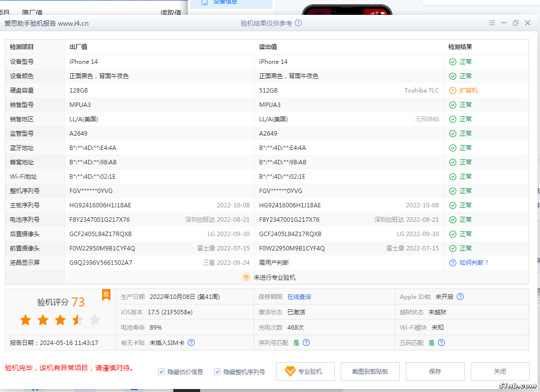
Task: Click the shield icon next to 未进行专业验机
Action: [x=246, y=278]
